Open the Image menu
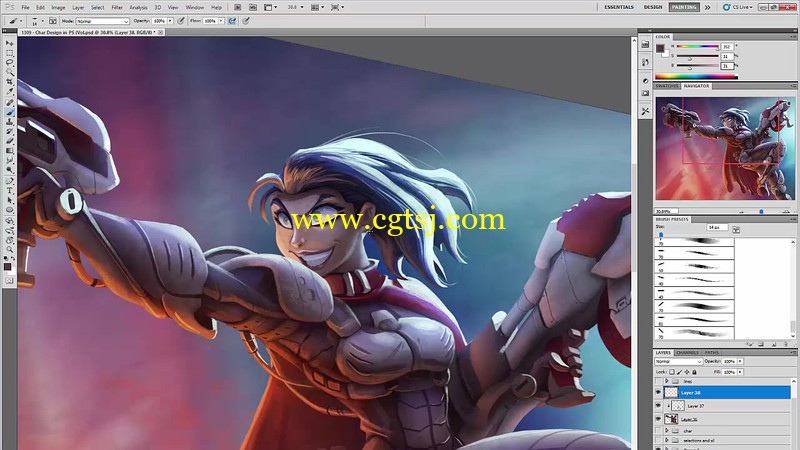Screen dimensions: 800x450 pyautogui.click(x=58, y=8)
